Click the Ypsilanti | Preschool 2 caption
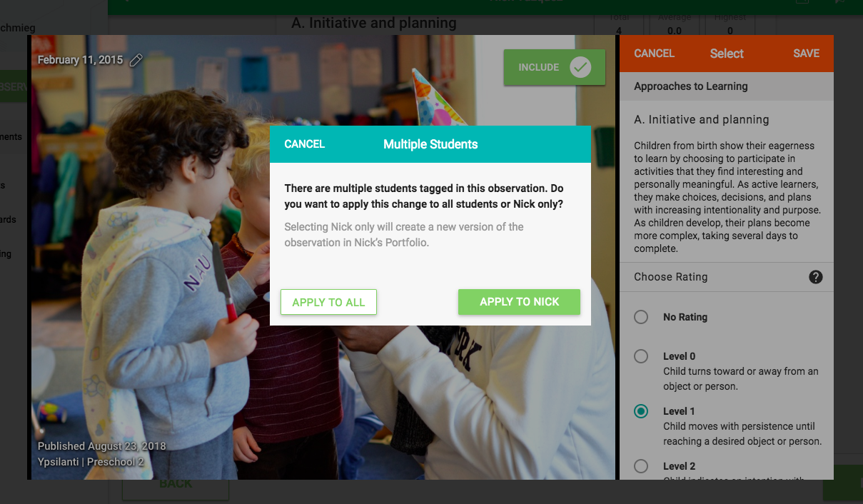 (91, 462)
